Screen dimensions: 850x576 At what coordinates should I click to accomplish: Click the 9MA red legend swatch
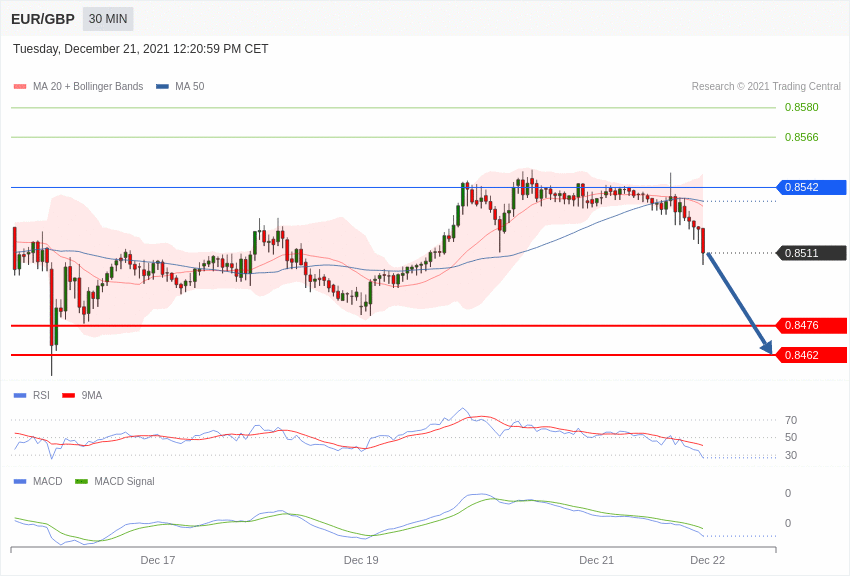69,396
